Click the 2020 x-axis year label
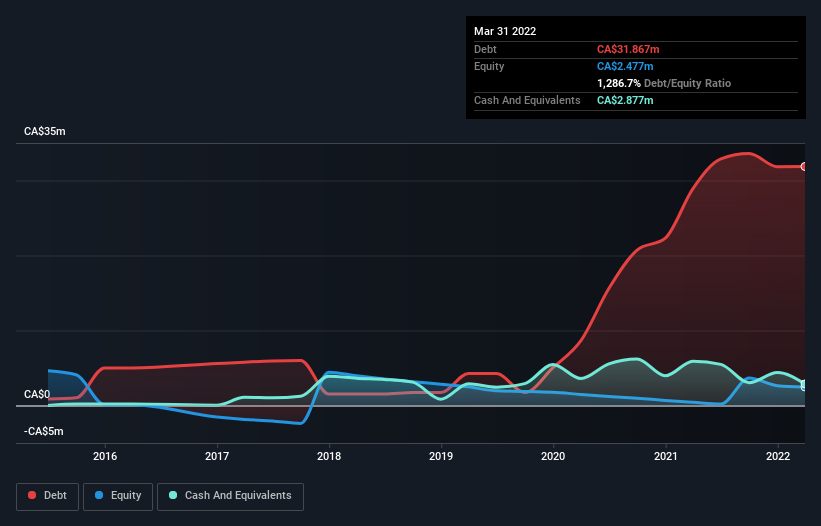Image resolution: width=821 pixels, height=526 pixels. click(553, 456)
